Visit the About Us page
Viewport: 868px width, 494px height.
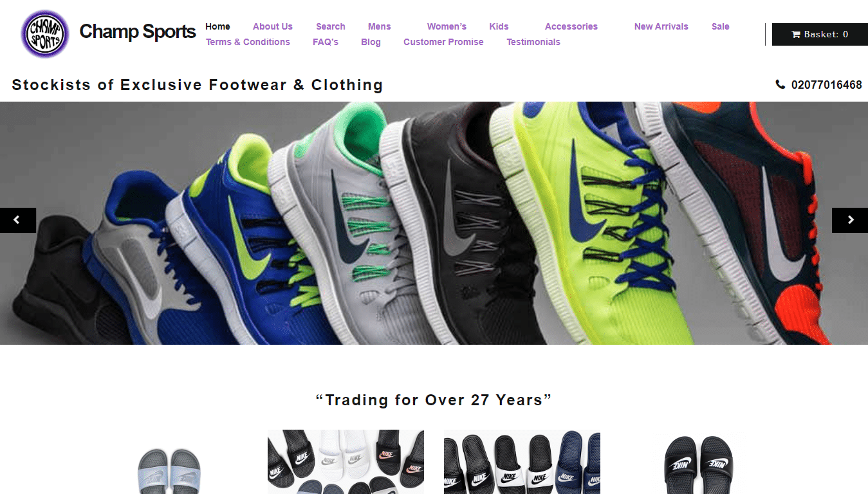point(273,26)
